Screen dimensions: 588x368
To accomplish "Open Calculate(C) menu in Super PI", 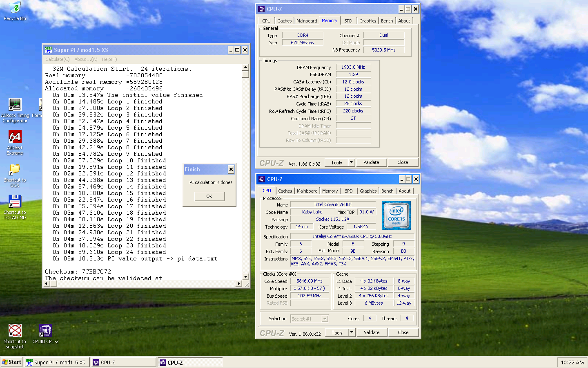I will point(58,59).
